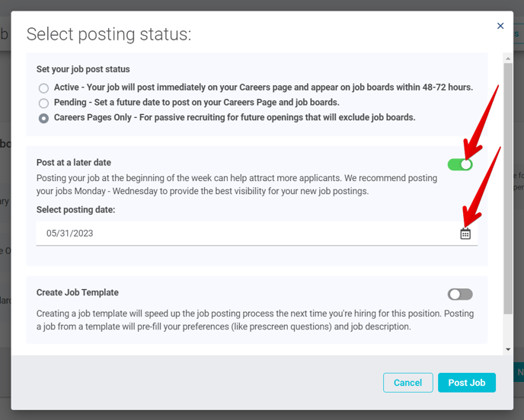Select the Pending status radio button
Viewport: 524px width, 420px height.
(x=43, y=103)
